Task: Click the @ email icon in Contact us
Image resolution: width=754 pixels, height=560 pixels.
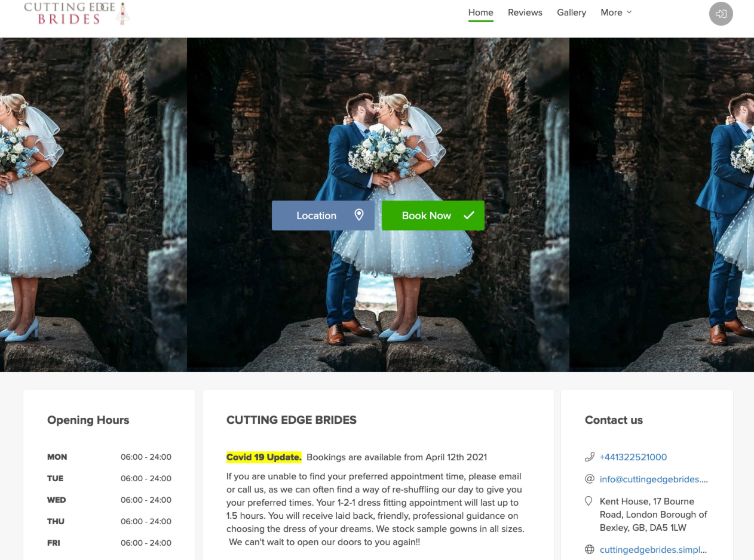Action: click(589, 479)
